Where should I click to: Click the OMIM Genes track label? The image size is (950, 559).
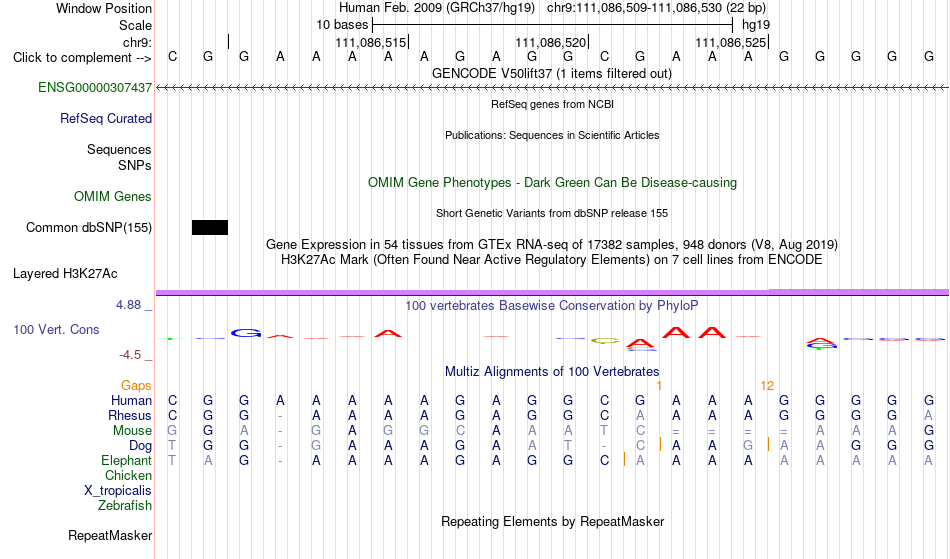[x=113, y=196]
